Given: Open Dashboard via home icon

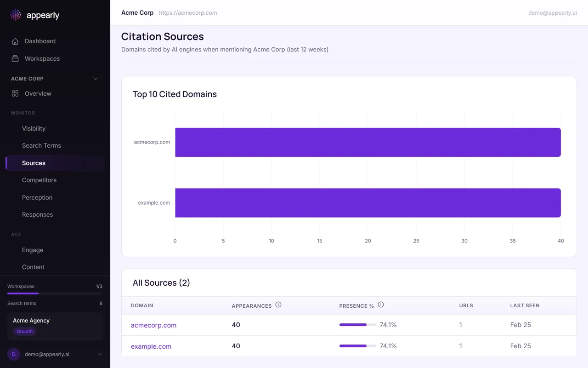Looking at the screenshot, I should [x=15, y=41].
